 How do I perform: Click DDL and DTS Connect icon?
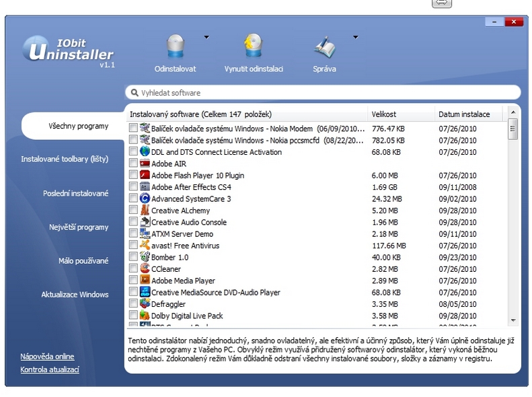[145, 151]
